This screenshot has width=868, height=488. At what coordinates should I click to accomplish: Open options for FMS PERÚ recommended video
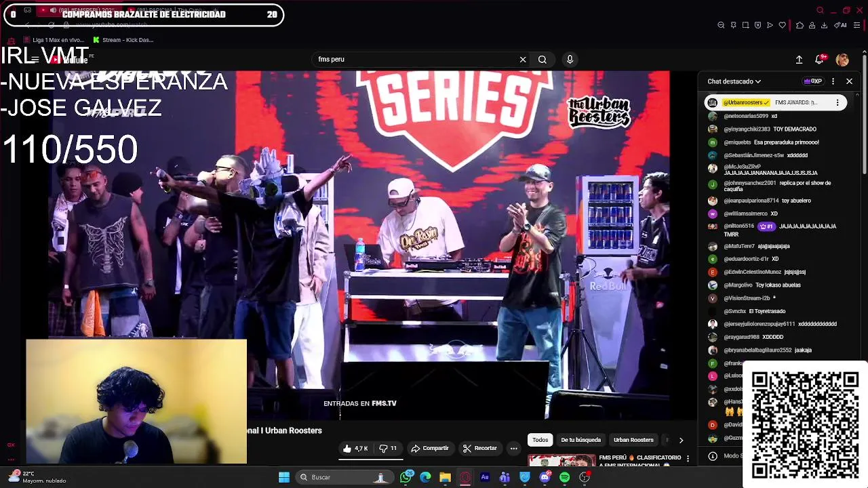(688, 459)
